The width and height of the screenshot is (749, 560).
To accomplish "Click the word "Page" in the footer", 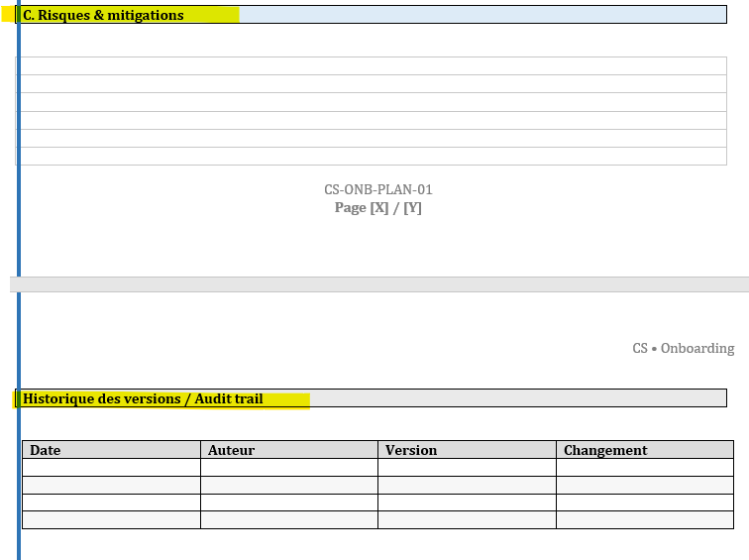I will click(x=350, y=208).
